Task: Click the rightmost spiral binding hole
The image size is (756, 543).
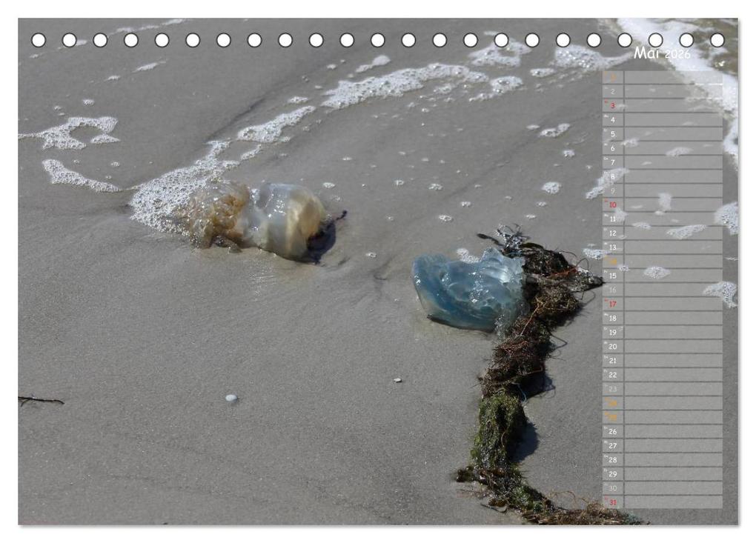Action: pyautogui.click(x=717, y=40)
